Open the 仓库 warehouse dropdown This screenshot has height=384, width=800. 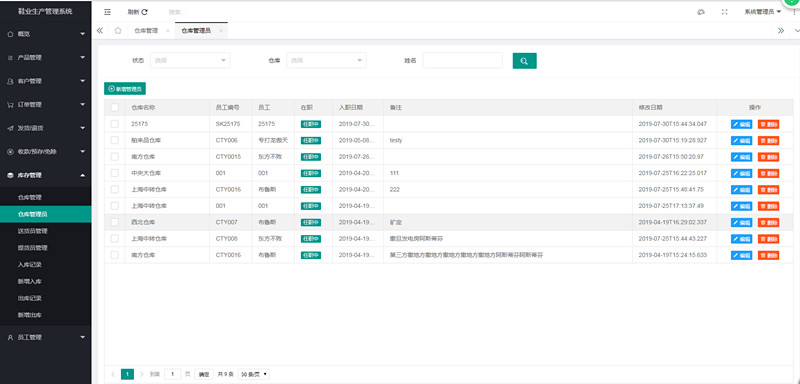pyautogui.click(x=327, y=60)
